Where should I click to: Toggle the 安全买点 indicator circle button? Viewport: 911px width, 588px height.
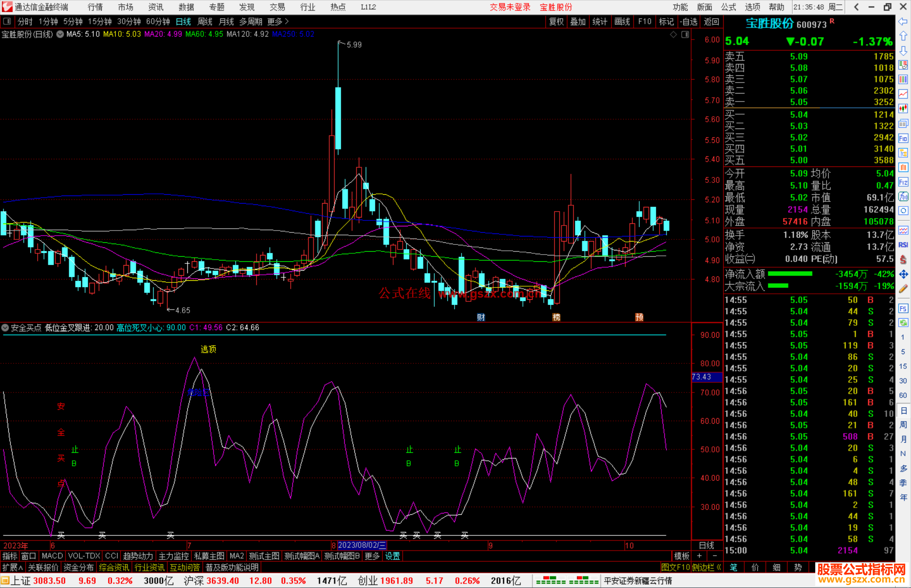click(5, 328)
